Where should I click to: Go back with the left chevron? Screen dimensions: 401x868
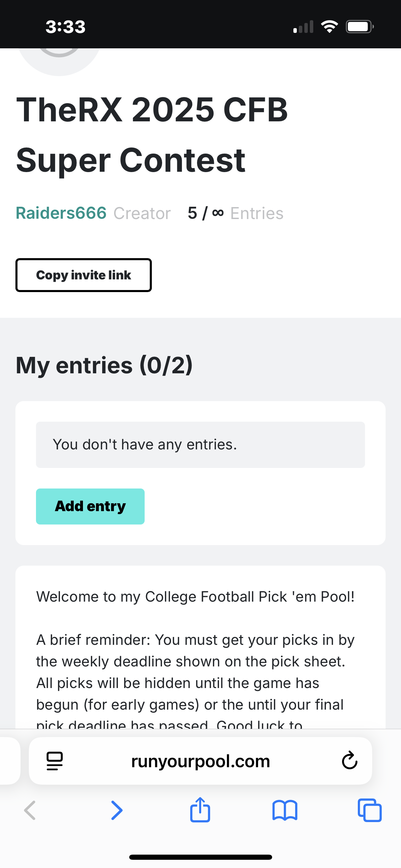(x=30, y=810)
